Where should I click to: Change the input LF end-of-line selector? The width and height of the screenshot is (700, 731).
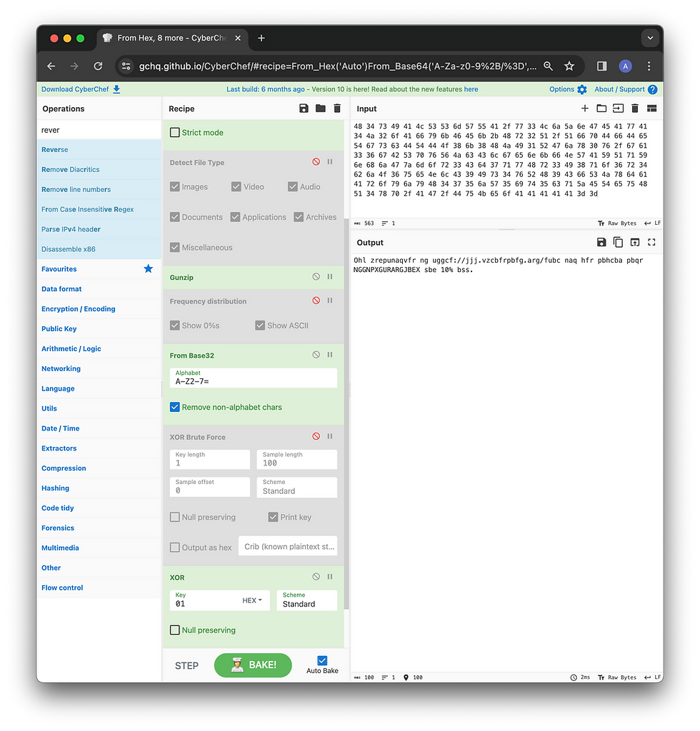pyautogui.click(x=652, y=223)
